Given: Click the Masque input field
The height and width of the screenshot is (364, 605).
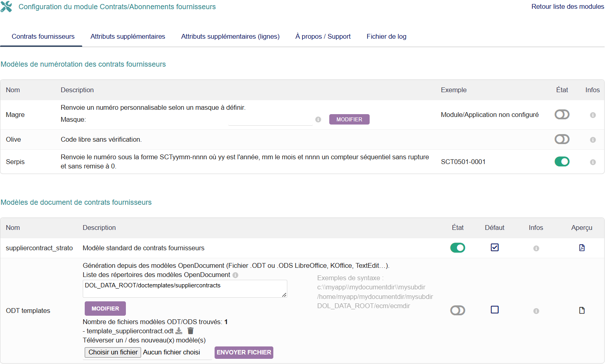Looking at the screenshot, I should pos(270,119).
